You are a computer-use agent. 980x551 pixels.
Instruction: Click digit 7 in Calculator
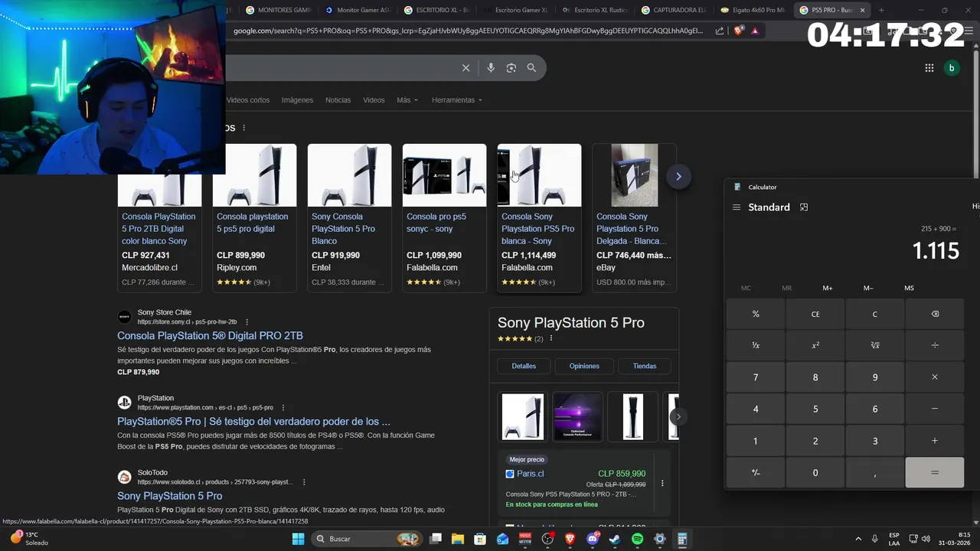coord(756,377)
